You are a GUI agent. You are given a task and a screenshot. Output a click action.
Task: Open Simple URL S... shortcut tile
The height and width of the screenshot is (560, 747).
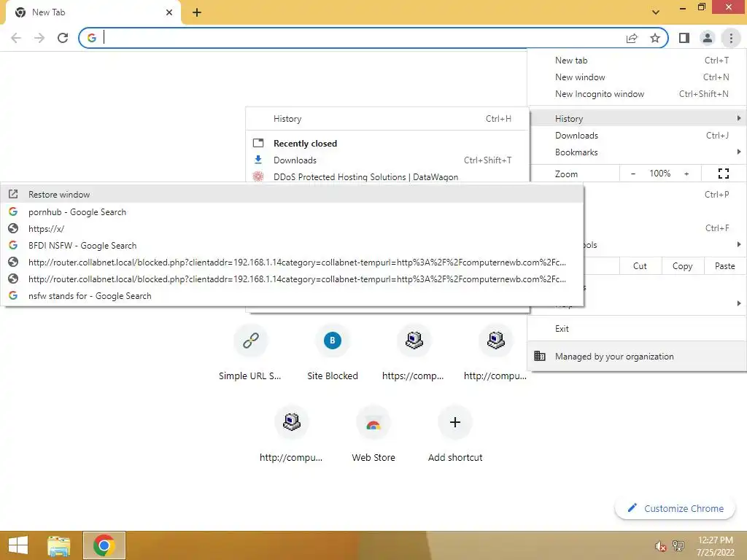point(251,353)
